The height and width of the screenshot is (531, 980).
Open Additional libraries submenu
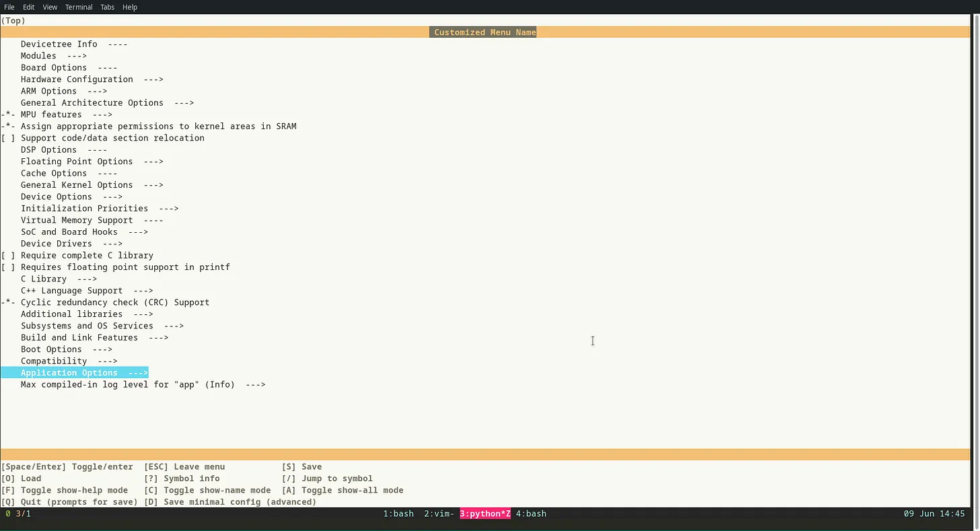pyautogui.click(x=87, y=314)
